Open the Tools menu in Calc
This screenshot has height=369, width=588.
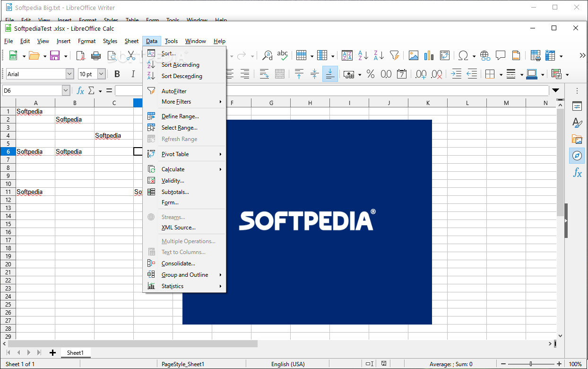(171, 41)
